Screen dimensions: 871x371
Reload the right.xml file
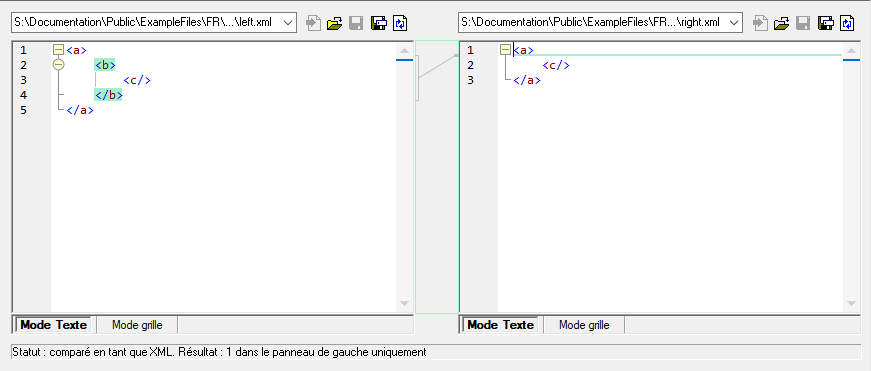(x=847, y=23)
